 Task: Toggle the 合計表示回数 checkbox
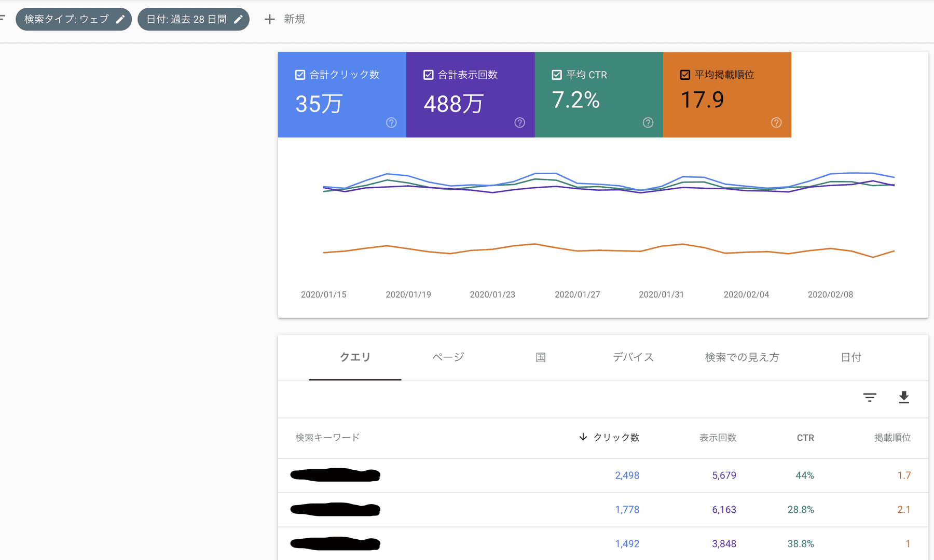point(428,75)
